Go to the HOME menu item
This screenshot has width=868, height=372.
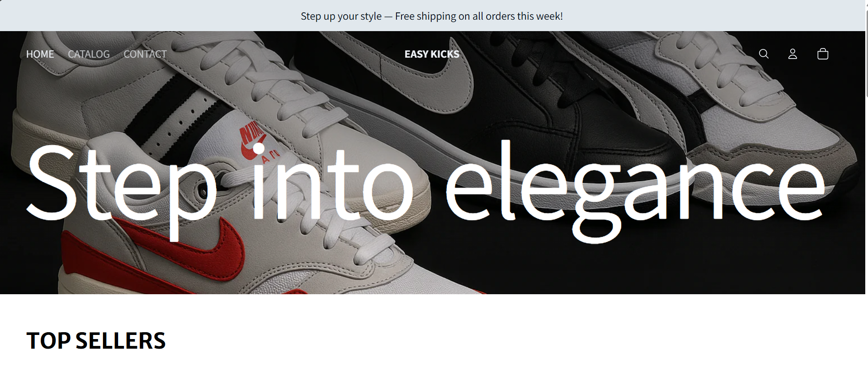click(40, 54)
